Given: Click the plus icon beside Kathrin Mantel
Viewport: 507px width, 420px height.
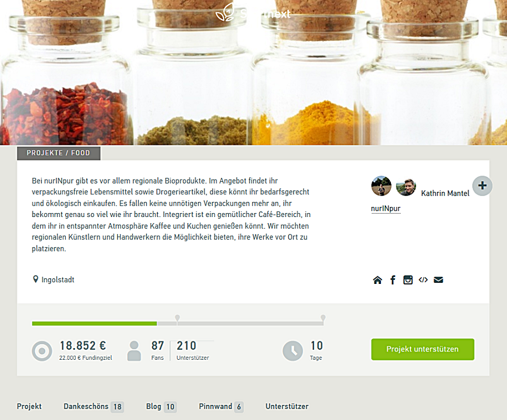Looking at the screenshot, I should tap(482, 186).
